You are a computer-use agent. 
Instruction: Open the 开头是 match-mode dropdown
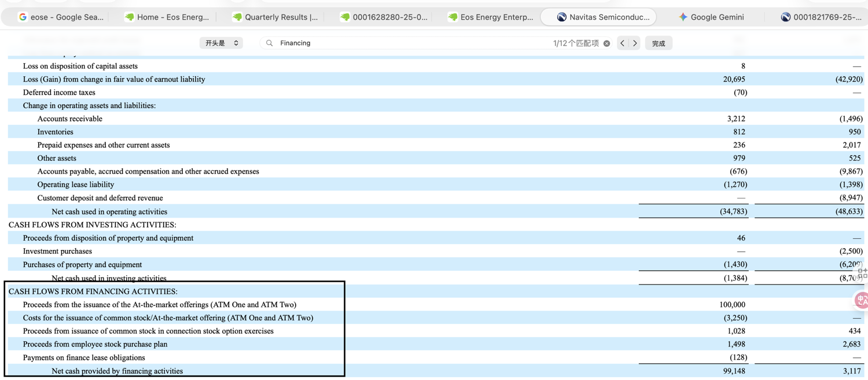pyautogui.click(x=221, y=43)
